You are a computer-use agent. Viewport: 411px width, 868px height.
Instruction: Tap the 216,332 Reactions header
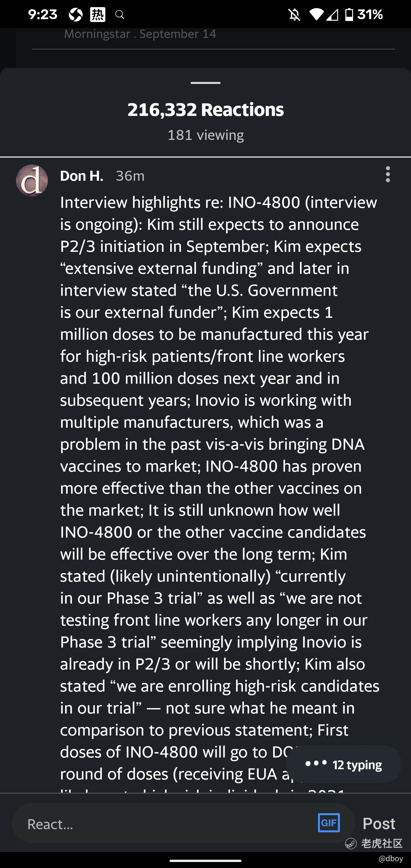[x=205, y=110]
